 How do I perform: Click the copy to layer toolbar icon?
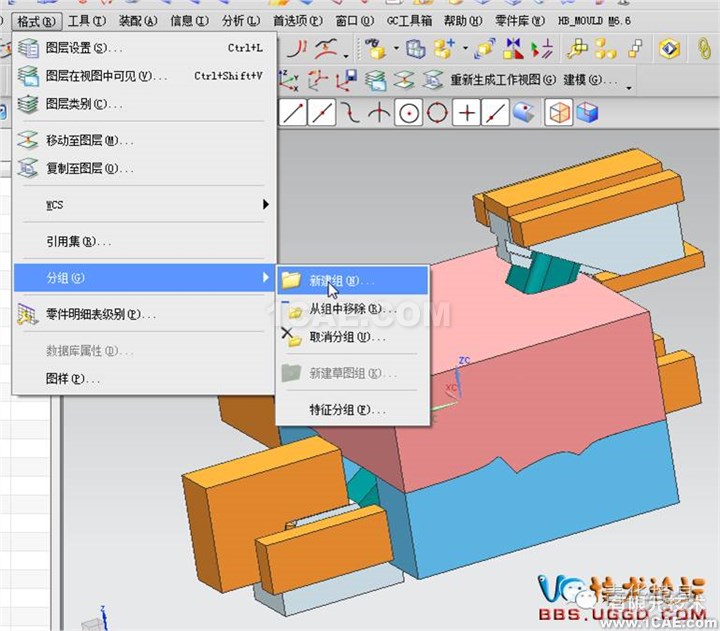click(433, 80)
